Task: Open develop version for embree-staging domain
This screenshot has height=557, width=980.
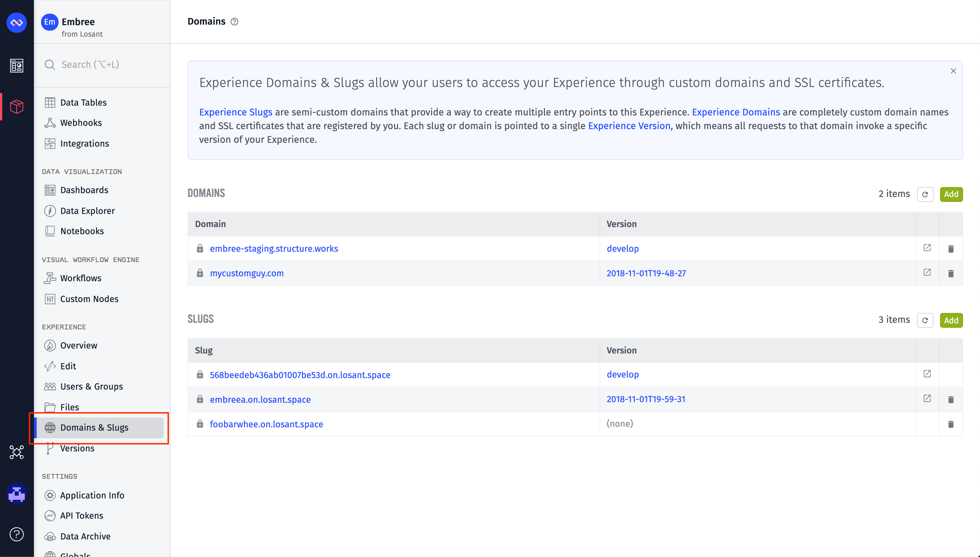Action: pyautogui.click(x=623, y=249)
